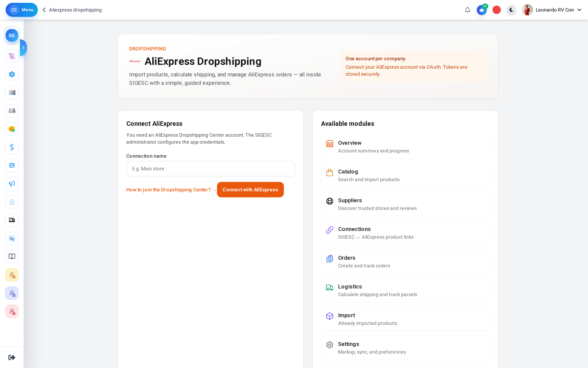Click the Logistics green truck icon

click(x=330, y=287)
